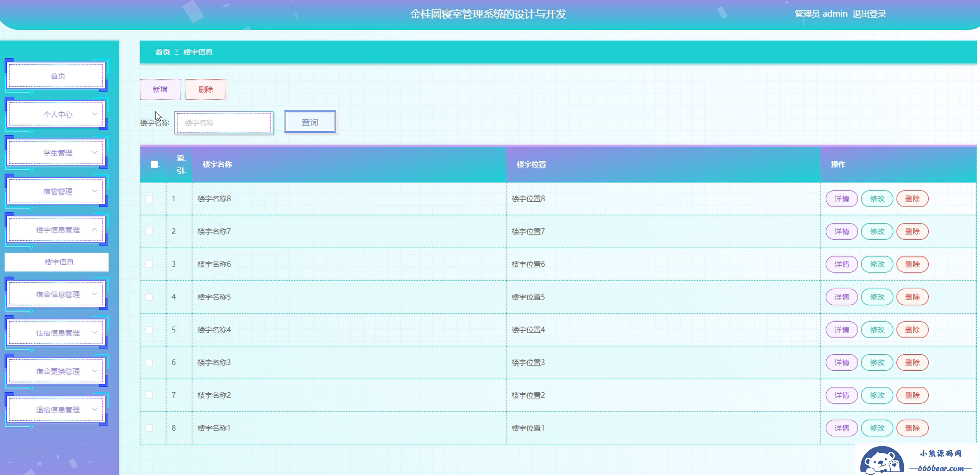Click row 删除 for 楼宇名称6
Image resolution: width=980 pixels, height=475 pixels.
pos(912,264)
